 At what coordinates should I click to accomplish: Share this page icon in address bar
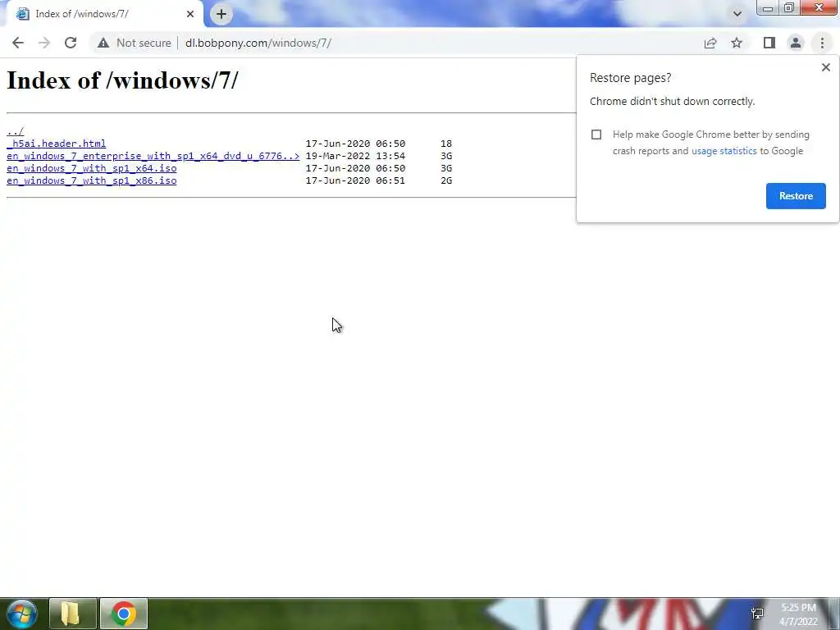click(710, 43)
